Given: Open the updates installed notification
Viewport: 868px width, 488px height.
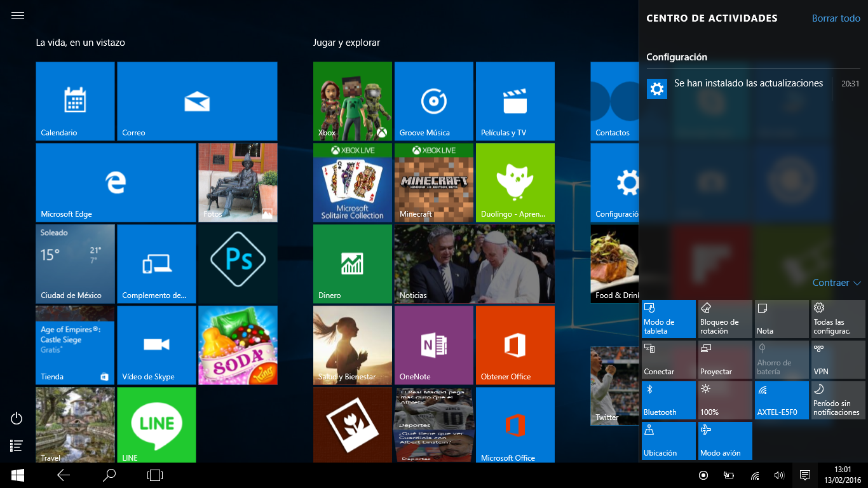Looking at the screenshot, I should [748, 84].
